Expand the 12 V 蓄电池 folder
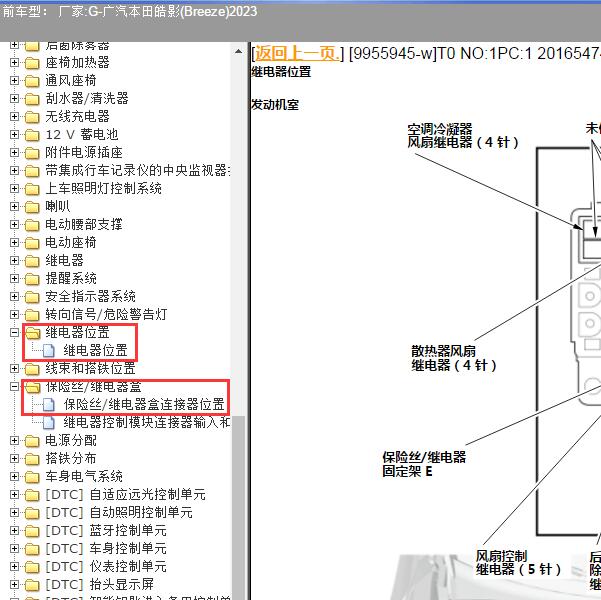 point(15,135)
